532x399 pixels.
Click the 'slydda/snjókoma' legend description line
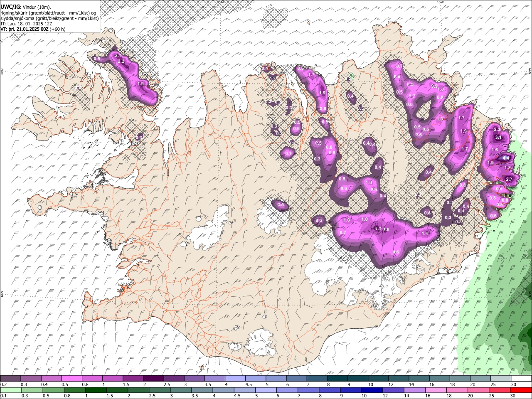coord(49,18)
